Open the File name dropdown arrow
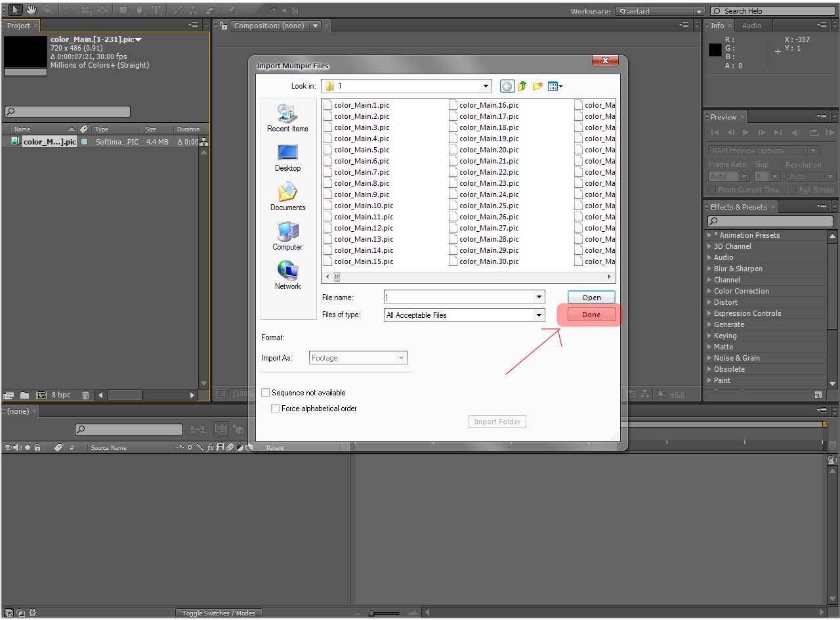 tap(539, 298)
